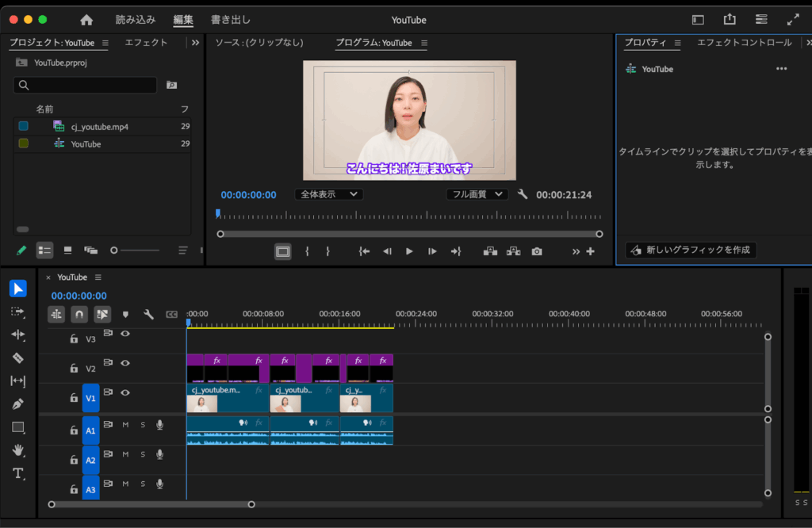Toggle timeline snapping magnet icon
The height and width of the screenshot is (528, 812).
coord(79,314)
